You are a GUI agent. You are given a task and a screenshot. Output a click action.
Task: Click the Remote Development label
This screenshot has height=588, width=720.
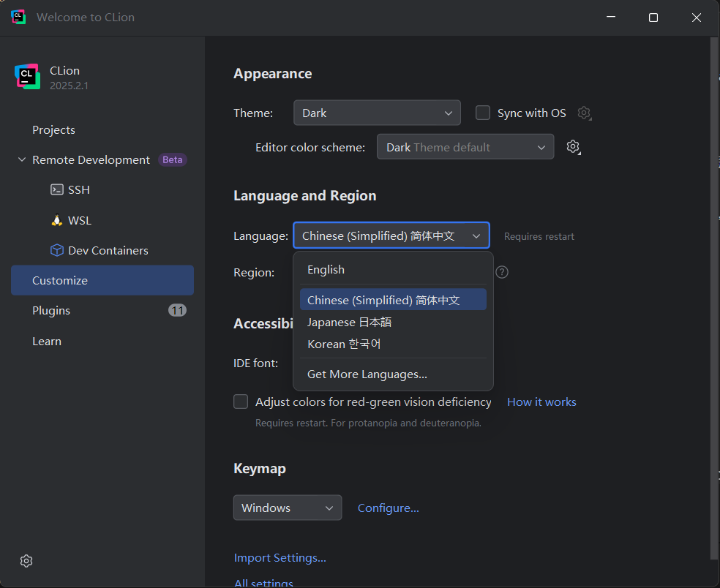point(91,159)
